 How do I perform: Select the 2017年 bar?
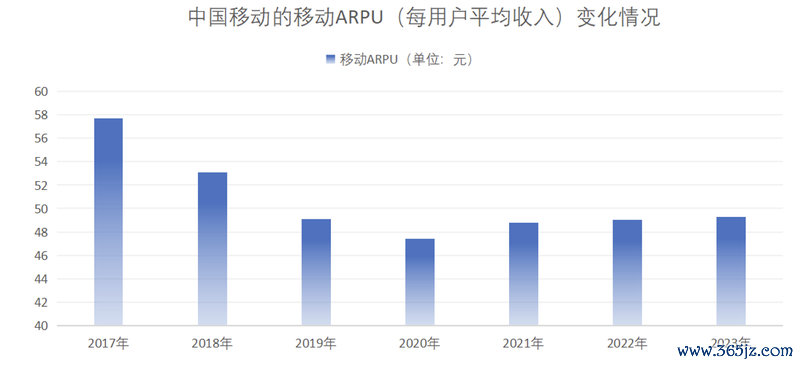(x=108, y=222)
